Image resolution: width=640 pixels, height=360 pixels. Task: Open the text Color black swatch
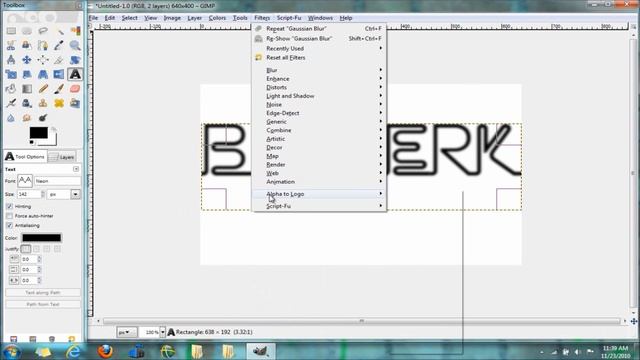[x=42, y=238]
